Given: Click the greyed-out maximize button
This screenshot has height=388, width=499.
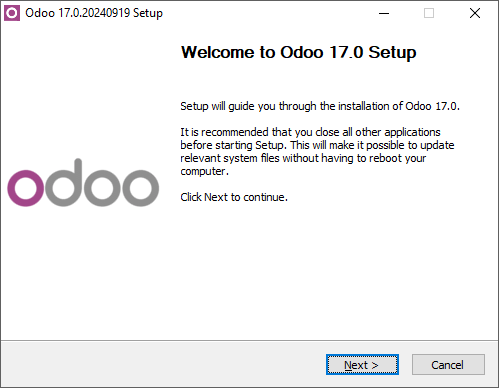Looking at the screenshot, I should [x=429, y=13].
